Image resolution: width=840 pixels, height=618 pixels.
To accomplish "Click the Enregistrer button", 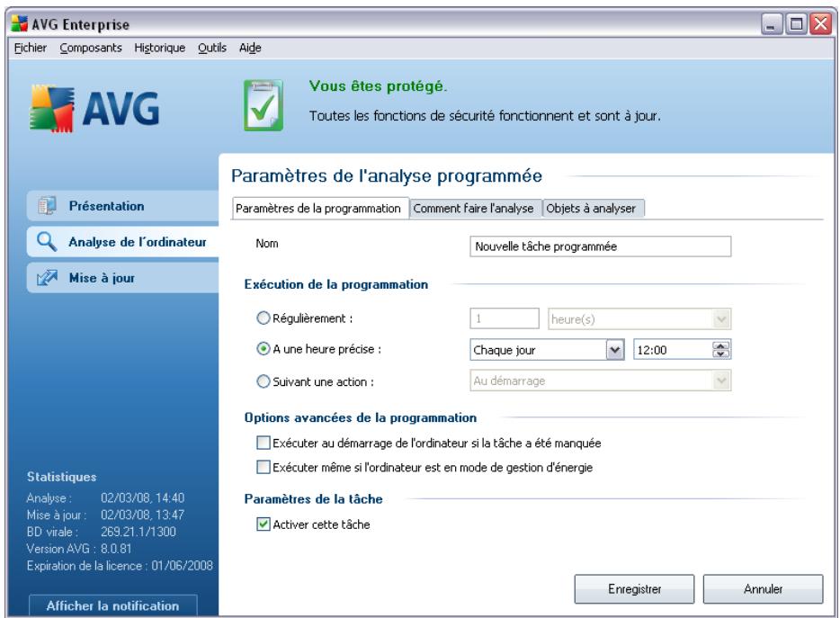I will pos(634,589).
